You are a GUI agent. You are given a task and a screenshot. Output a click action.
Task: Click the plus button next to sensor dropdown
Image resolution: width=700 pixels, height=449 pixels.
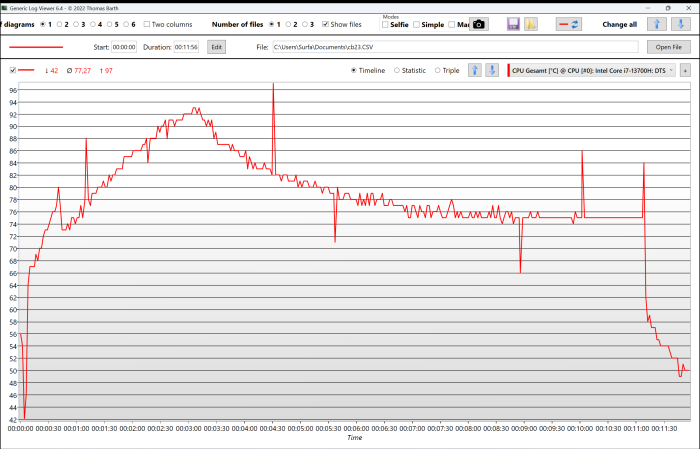(685, 71)
